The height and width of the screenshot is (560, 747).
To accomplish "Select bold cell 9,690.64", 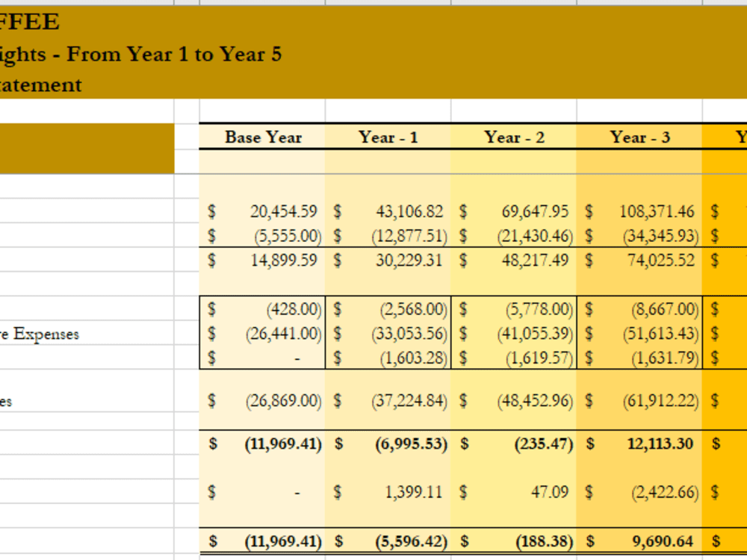I will pyautogui.click(x=640, y=541).
